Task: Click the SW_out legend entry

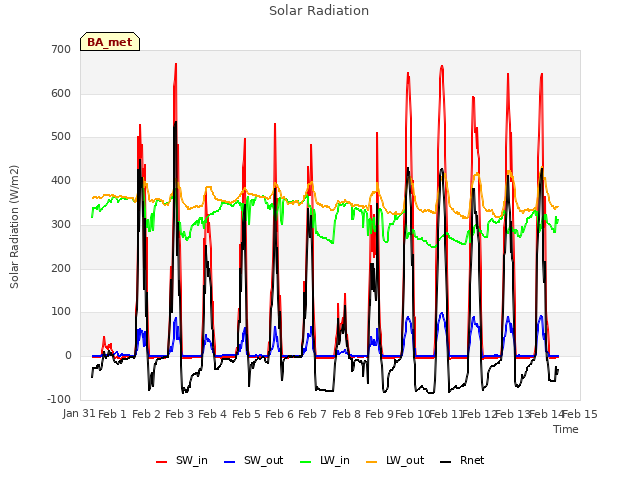Action: coord(254,460)
